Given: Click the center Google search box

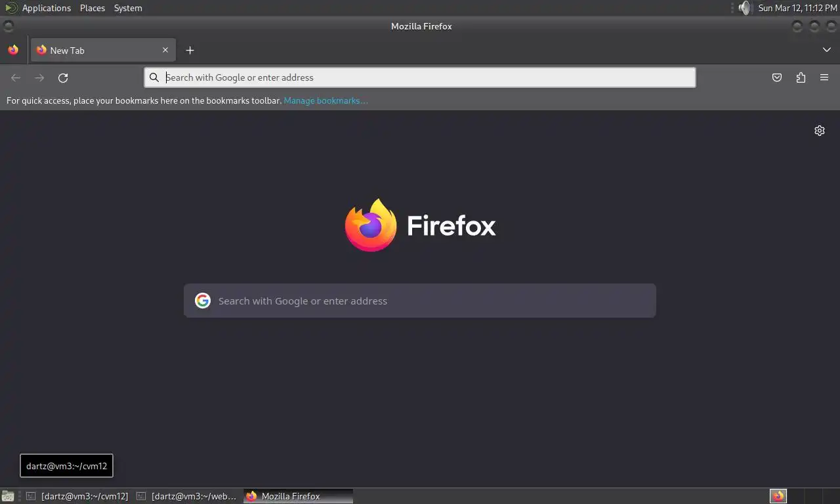Looking at the screenshot, I should coord(420,301).
